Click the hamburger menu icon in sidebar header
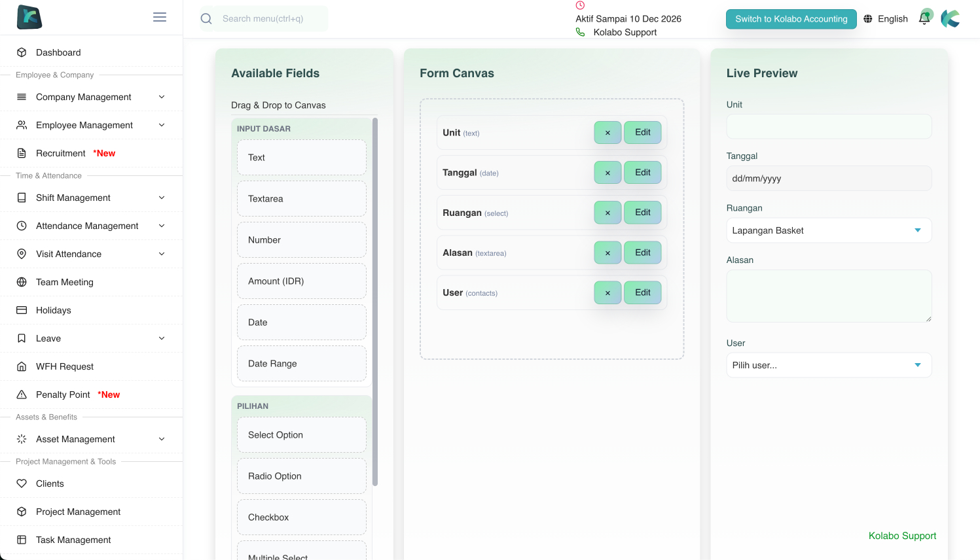The height and width of the screenshot is (560, 980). 160,17
